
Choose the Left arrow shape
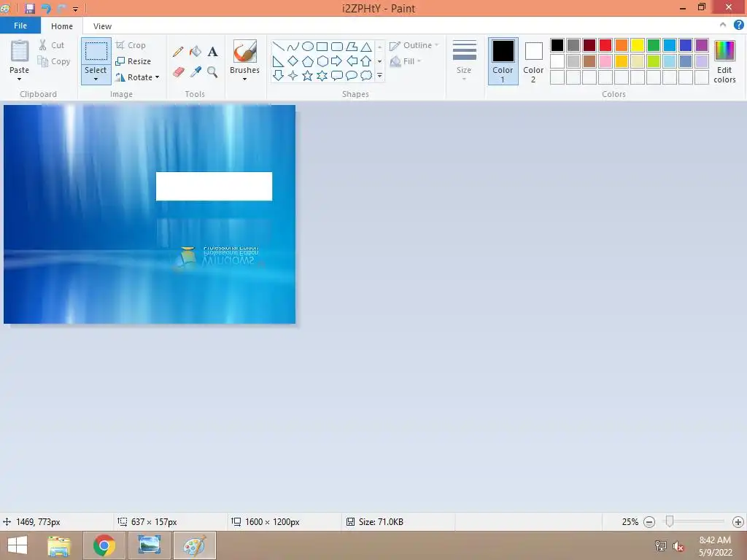(352, 61)
